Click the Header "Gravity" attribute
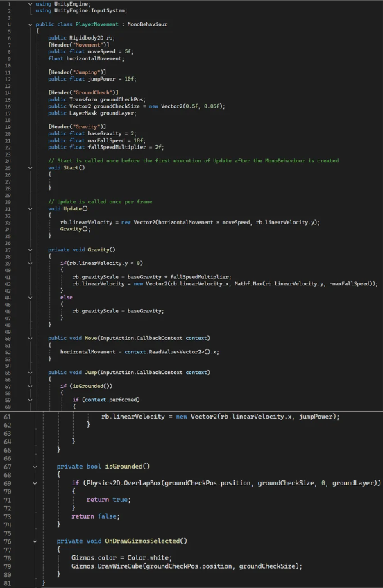383x588 pixels. pyautogui.click(x=77, y=127)
